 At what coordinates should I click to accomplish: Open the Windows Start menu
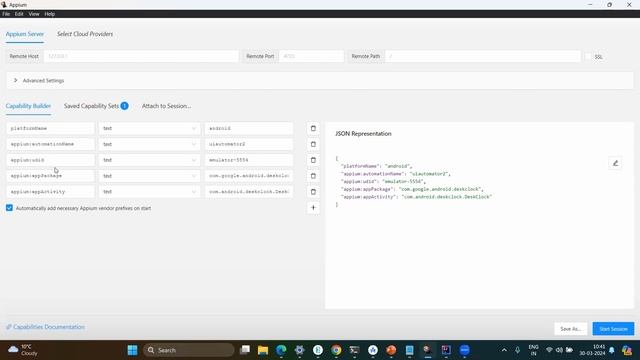click(132, 350)
